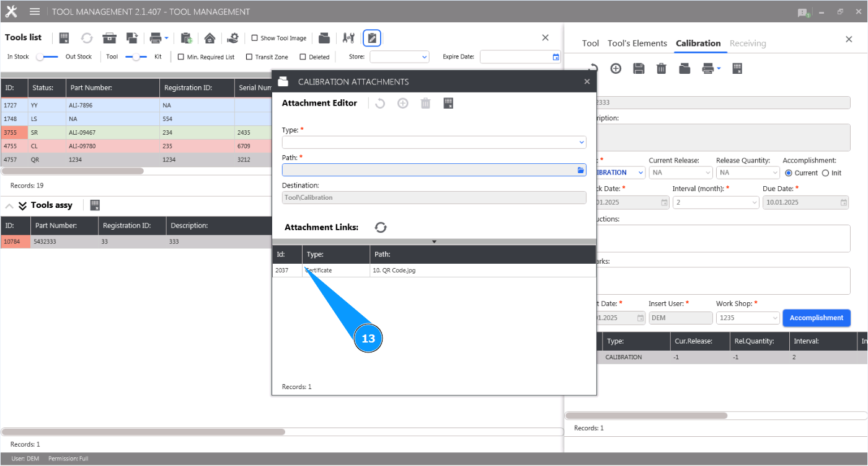This screenshot has height=466, width=868.
Task: Refresh the tools list
Action: pyautogui.click(x=86, y=38)
